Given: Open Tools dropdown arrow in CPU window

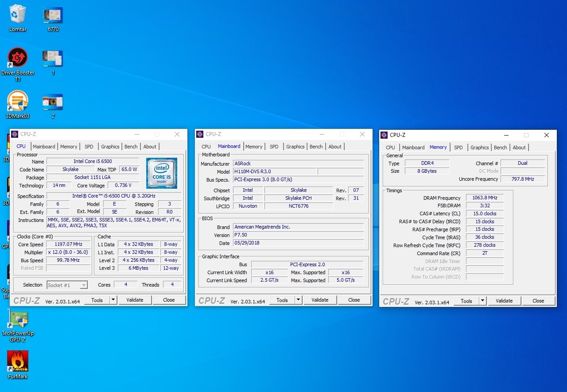Looking at the screenshot, I should pos(113,300).
